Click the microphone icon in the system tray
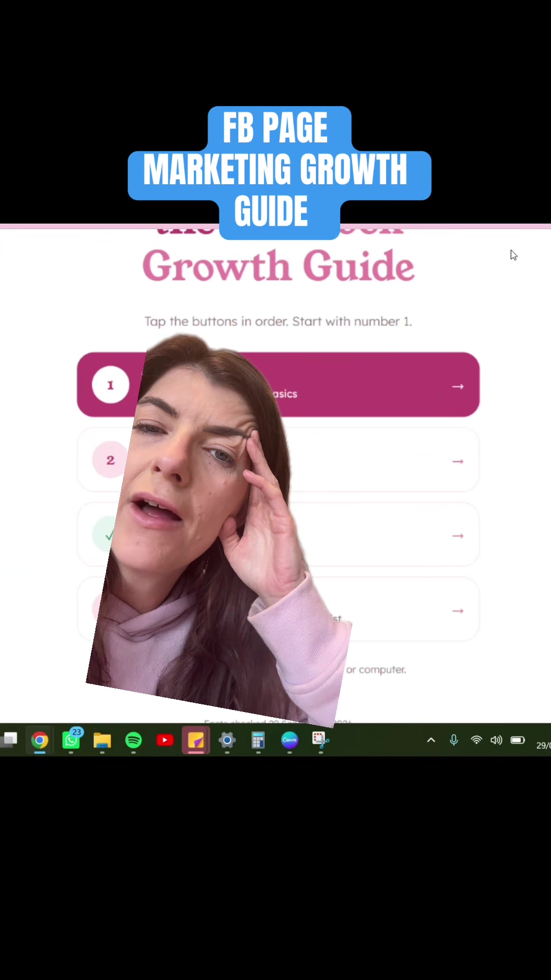551x980 pixels. coord(454,740)
